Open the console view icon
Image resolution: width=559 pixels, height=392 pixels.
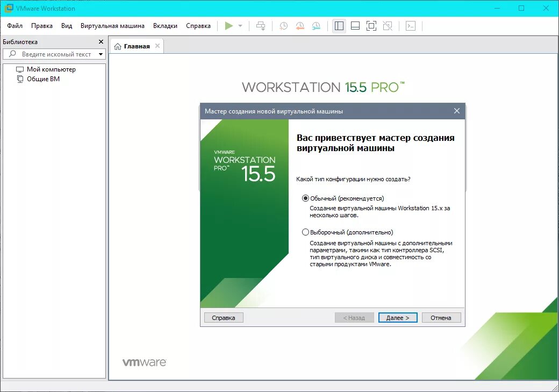411,26
